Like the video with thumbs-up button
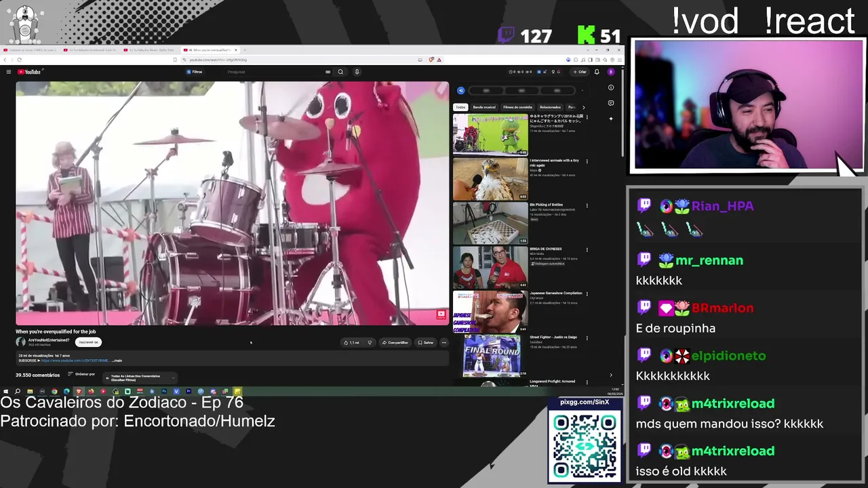The height and width of the screenshot is (488, 868). pyautogui.click(x=352, y=342)
